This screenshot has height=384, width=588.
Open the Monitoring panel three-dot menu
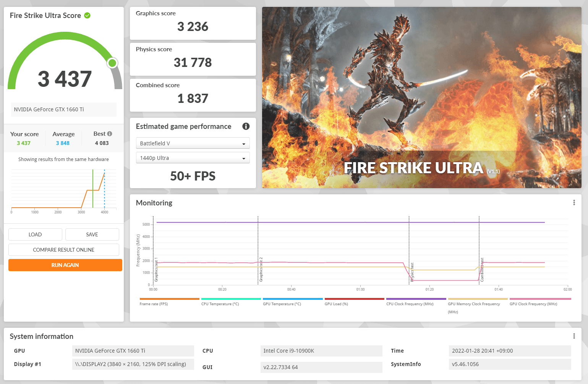574,203
